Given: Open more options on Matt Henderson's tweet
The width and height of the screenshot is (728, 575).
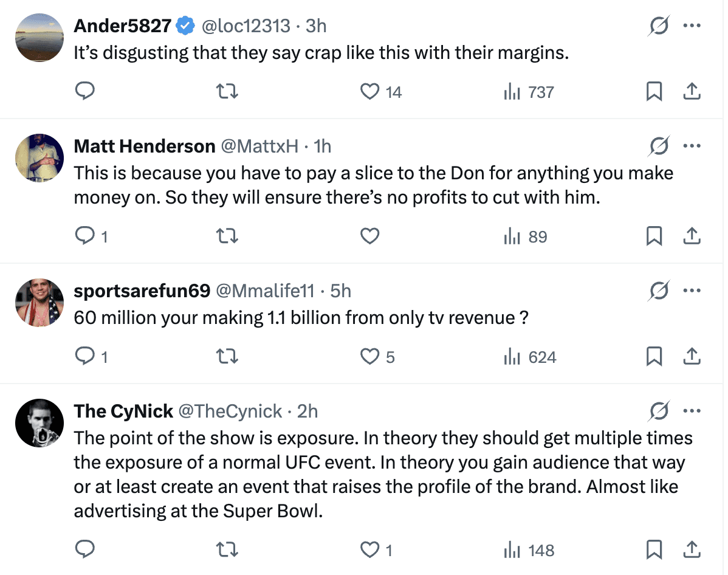Looking at the screenshot, I should [x=692, y=146].
